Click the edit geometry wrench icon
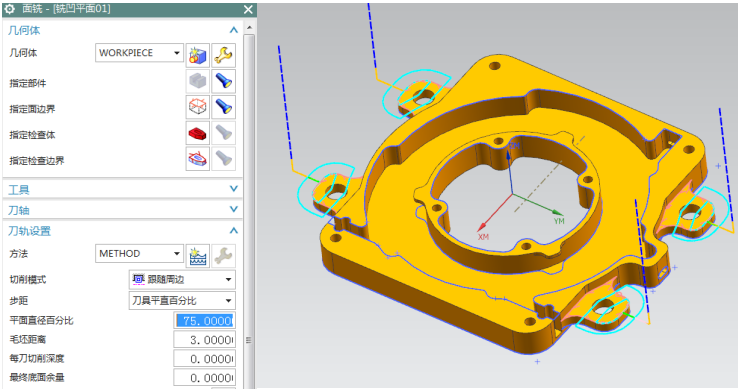The width and height of the screenshot is (738, 390). 223,56
